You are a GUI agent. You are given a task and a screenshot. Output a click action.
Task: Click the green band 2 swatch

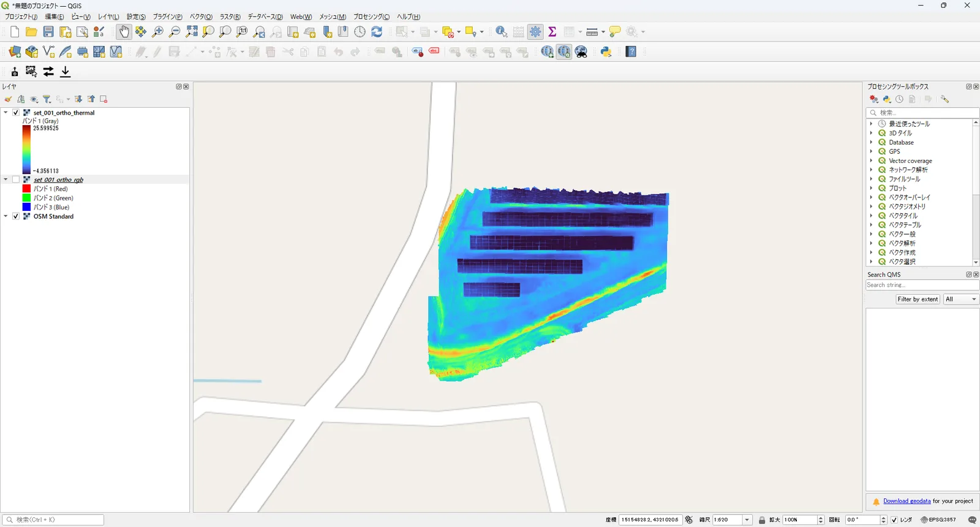point(26,198)
